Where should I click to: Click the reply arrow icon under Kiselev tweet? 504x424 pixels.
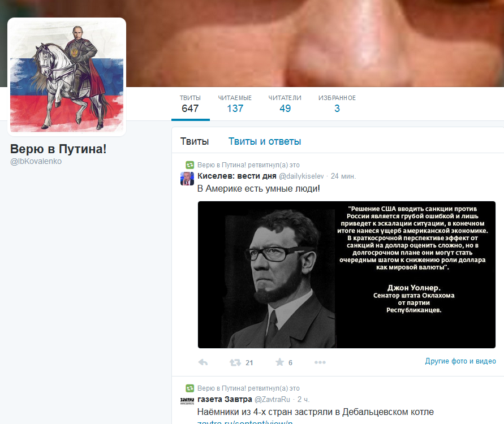[x=203, y=362]
